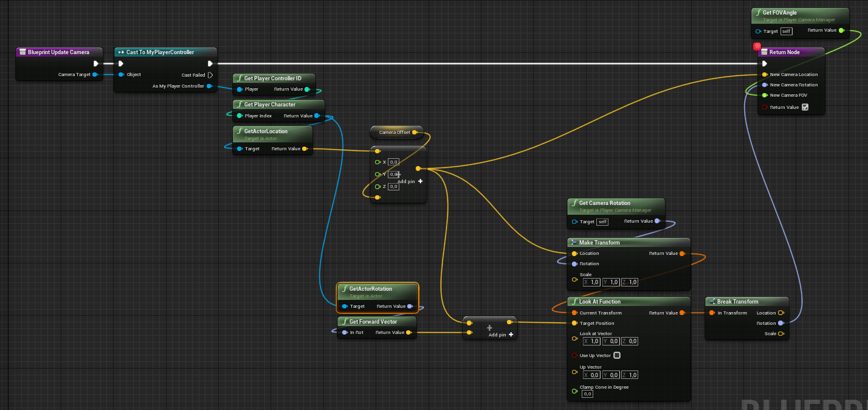
Task: Click the Z value field on vector add node
Action: (x=393, y=187)
